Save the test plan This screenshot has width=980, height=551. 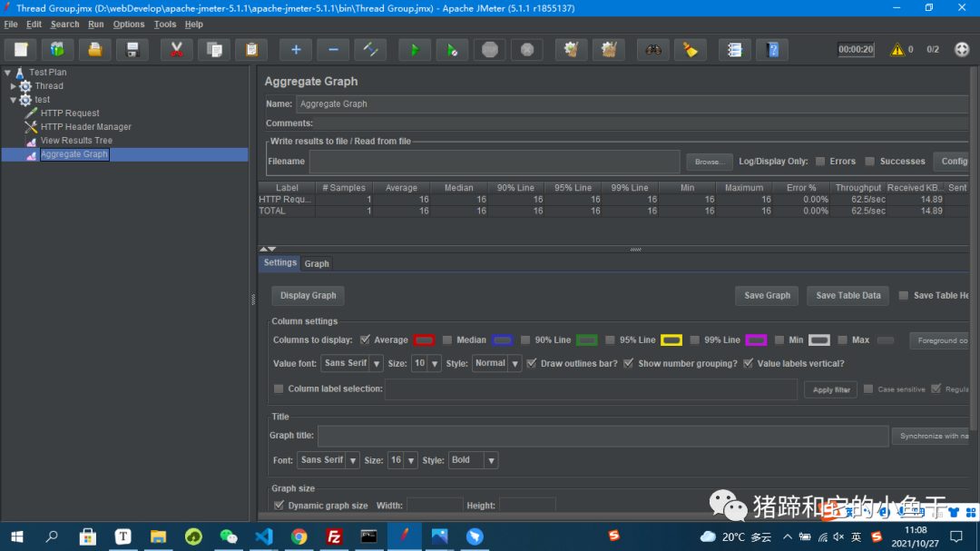tap(132, 49)
